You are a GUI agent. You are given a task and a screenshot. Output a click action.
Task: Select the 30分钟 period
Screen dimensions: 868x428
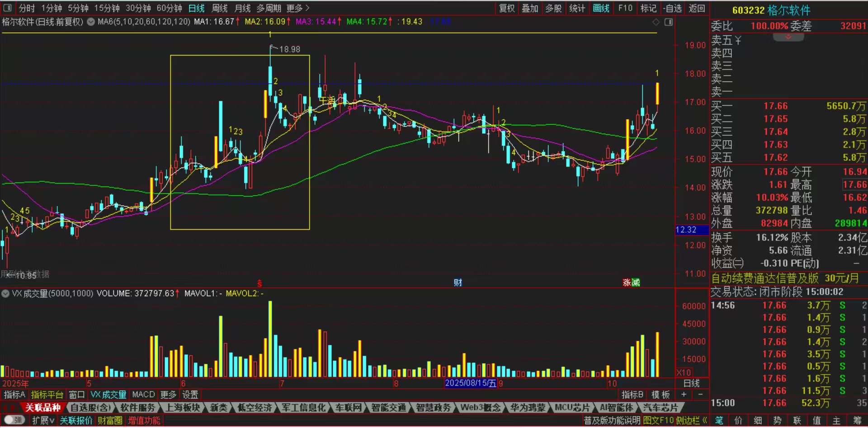coord(138,8)
